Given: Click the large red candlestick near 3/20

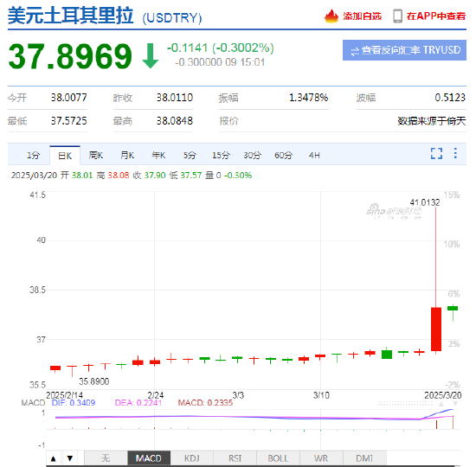Looking at the screenshot, I should [436, 329].
